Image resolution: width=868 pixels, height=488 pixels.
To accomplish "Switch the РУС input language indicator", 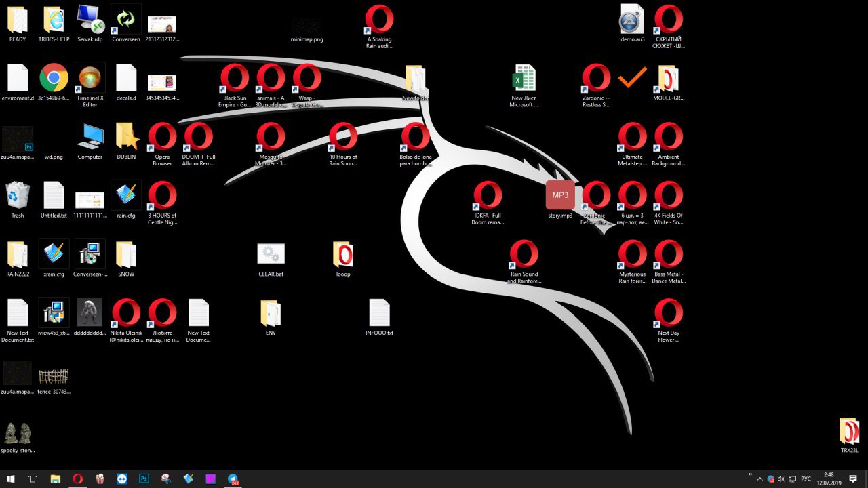I will (806, 479).
